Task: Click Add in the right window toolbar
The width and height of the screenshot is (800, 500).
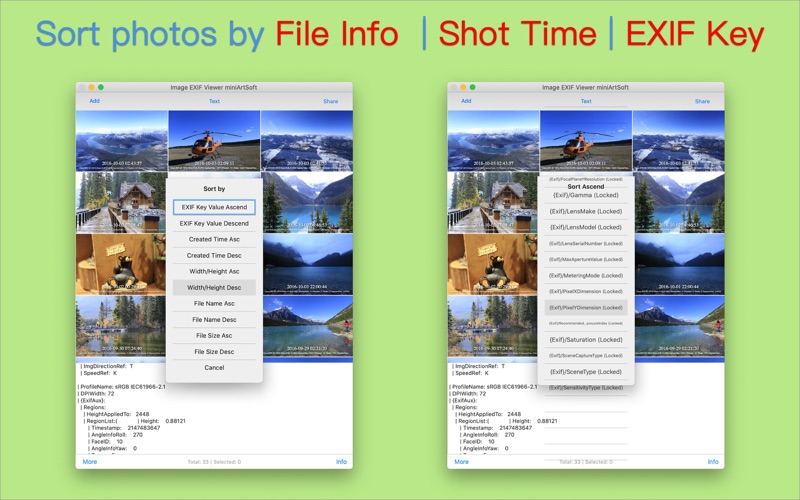Action: 466,101
